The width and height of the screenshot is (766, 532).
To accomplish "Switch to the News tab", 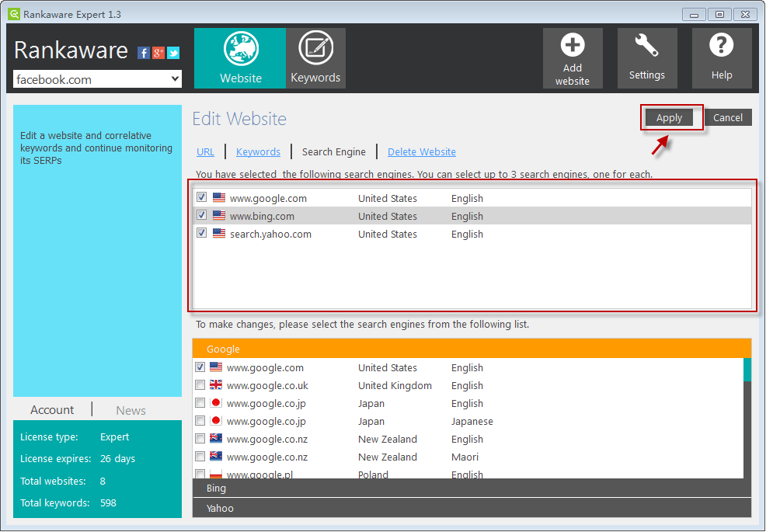I will coord(131,410).
